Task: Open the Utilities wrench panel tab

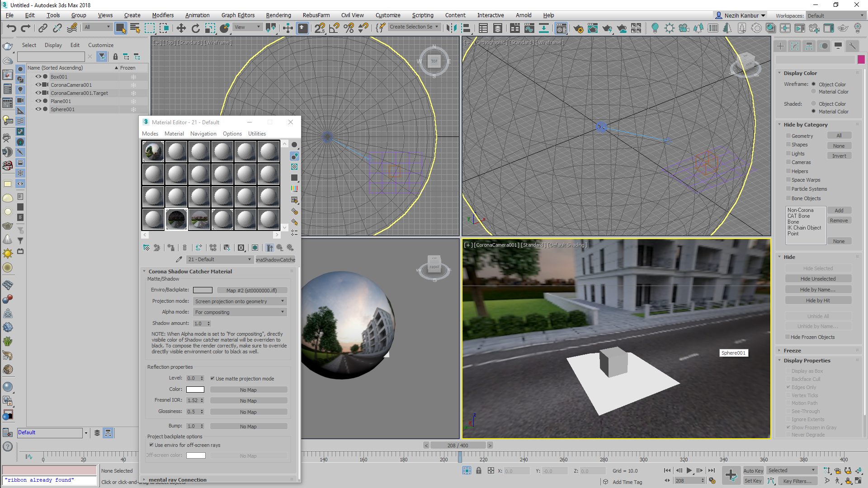Action: tap(853, 46)
